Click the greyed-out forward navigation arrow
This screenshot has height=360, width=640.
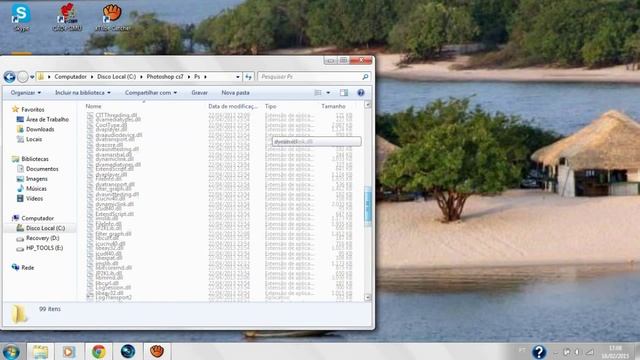[x=23, y=77]
